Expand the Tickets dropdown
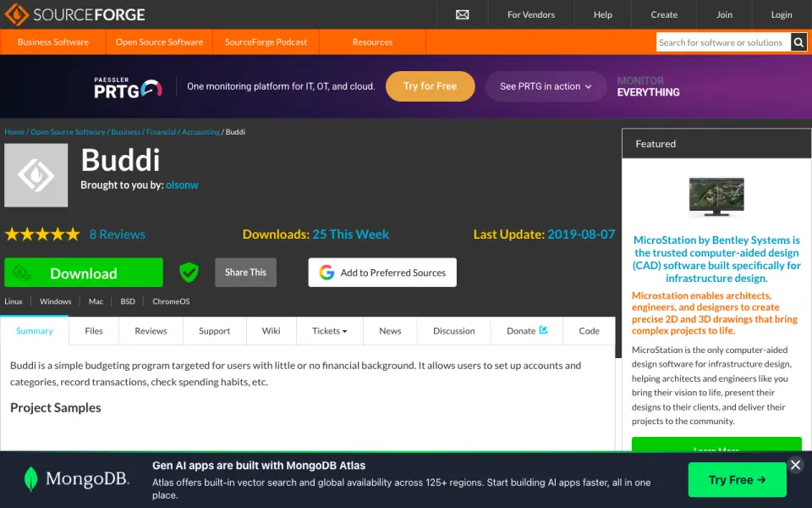 point(329,331)
